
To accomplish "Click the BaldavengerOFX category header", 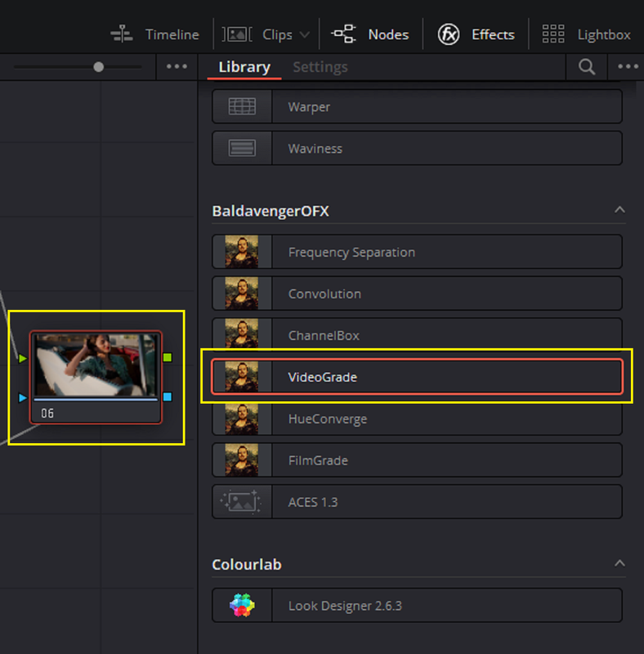I will point(271,211).
